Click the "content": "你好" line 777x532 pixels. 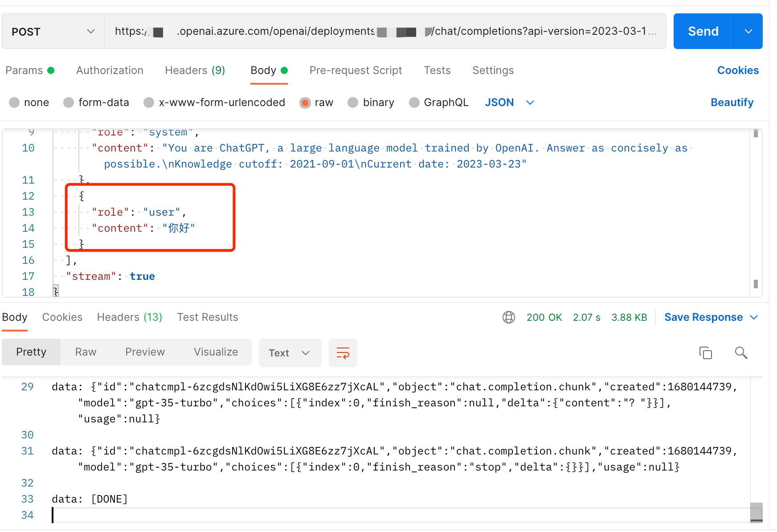(x=143, y=228)
